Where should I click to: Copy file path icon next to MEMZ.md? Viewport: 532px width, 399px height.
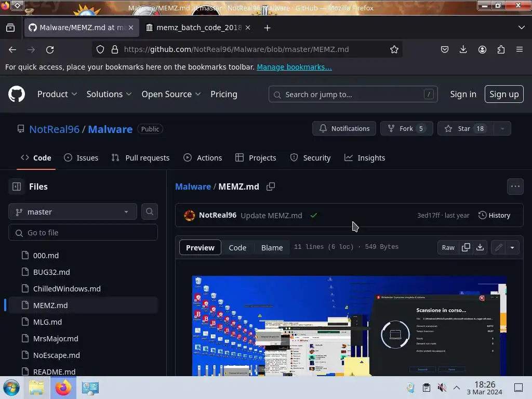pyautogui.click(x=270, y=187)
